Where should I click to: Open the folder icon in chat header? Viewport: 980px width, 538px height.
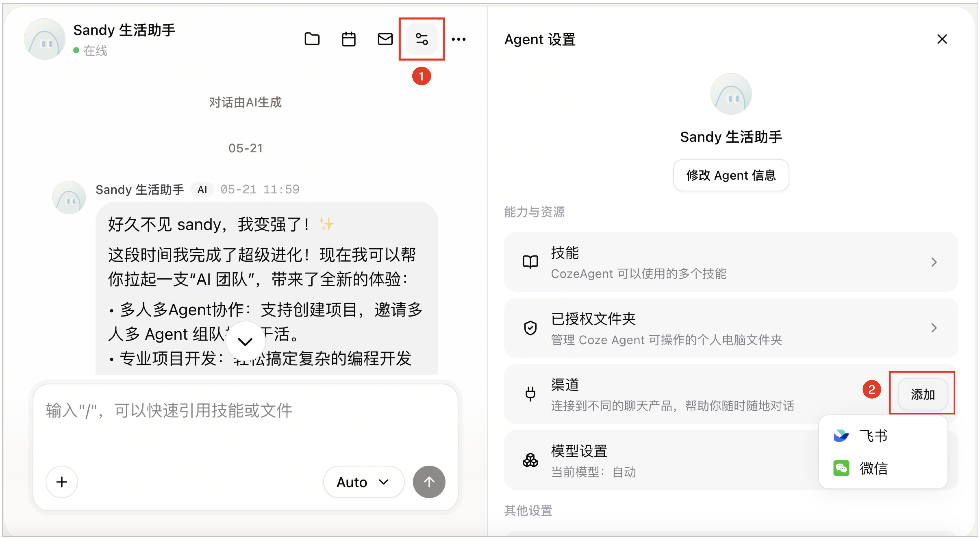tap(312, 39)
